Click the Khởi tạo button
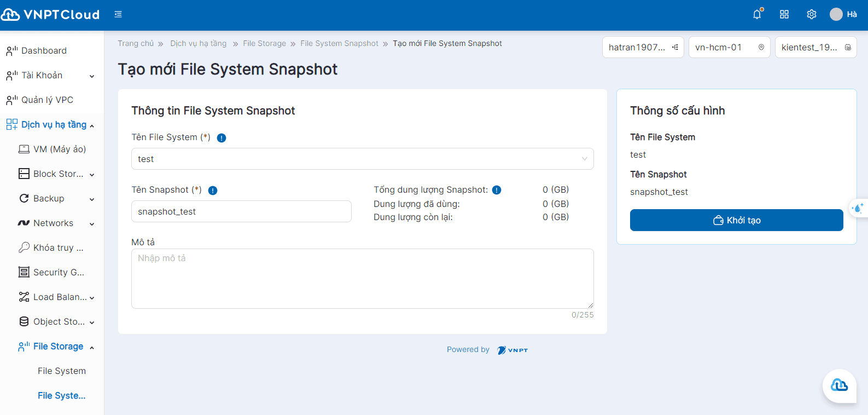This screenshot has height=415, width=868. pyautogui.click(x=737, y=220)
